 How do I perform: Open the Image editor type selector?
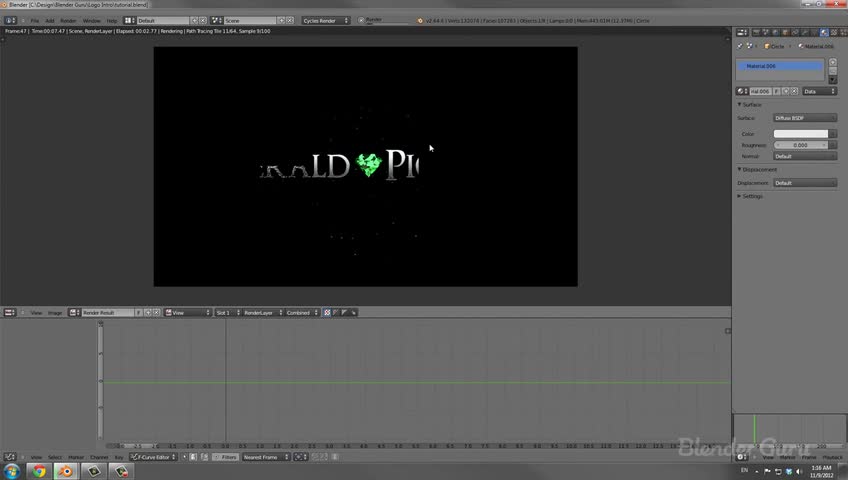pos(10,312)
